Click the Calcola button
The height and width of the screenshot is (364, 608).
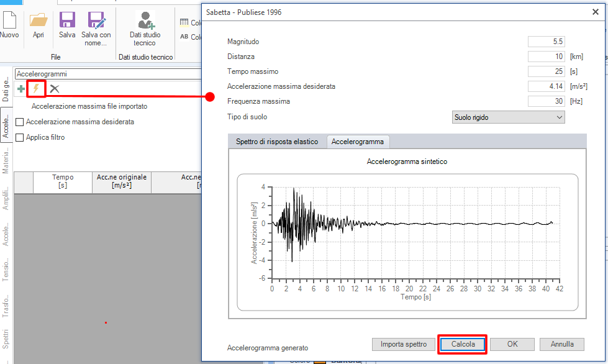coord(463,344)
